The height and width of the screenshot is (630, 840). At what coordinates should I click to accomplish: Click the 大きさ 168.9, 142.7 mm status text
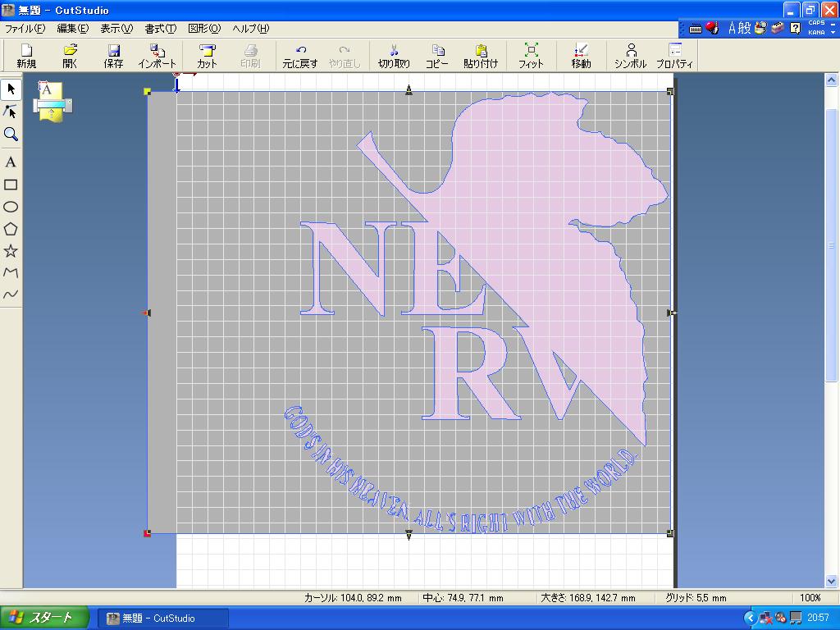587,598
